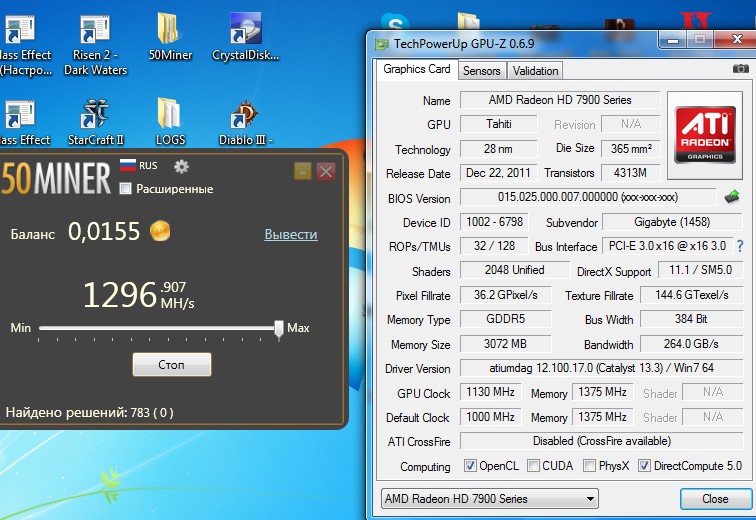This screenshot has height=520, width=756.
Task: Toggle the CUDA checkbox
Action: tap(534, 466)
